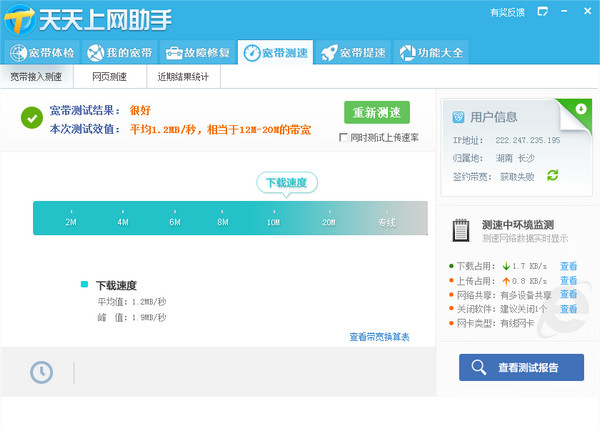
Task: Open the 故障修复 tab
Action: tap(197, 52)
